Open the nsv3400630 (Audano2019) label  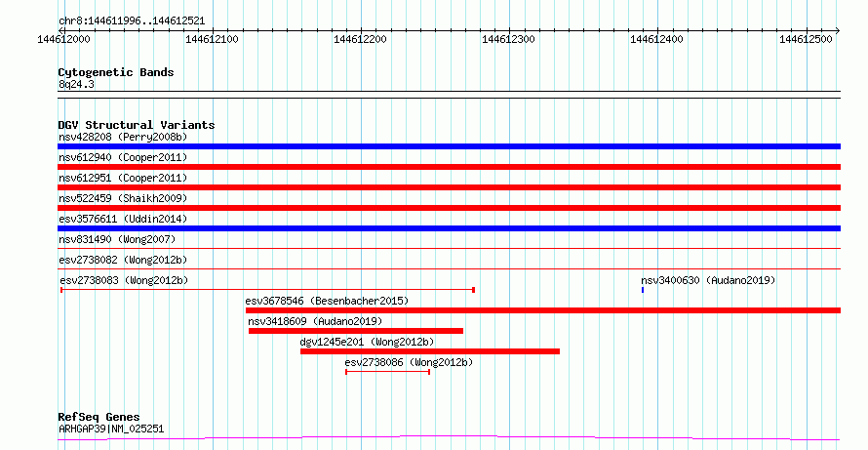[x=708, y=280]
